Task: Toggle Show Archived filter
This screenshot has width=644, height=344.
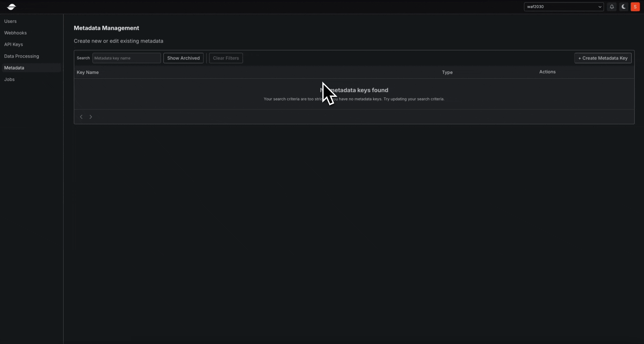Action: click(x=183, y=58)
